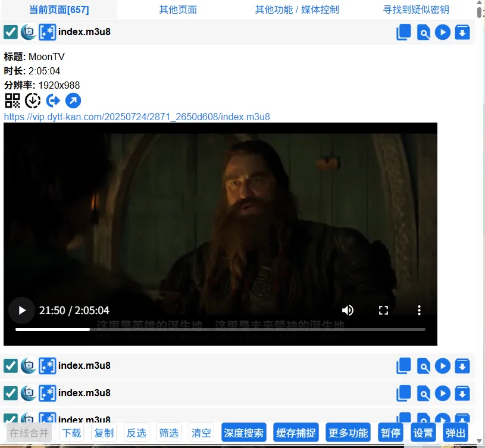
Task: Open video preview three-dot options menu
Action: click(419, 310)
